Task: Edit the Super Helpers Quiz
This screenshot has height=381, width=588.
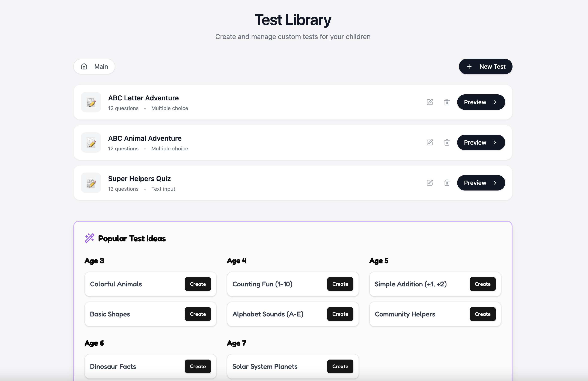Action: click(430, 183)
